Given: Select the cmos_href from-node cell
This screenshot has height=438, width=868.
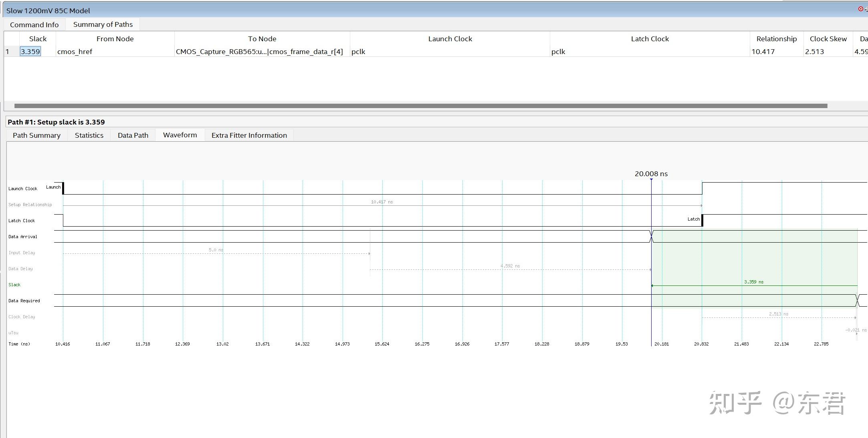Looking at the screenshot, I should (75, 52).
